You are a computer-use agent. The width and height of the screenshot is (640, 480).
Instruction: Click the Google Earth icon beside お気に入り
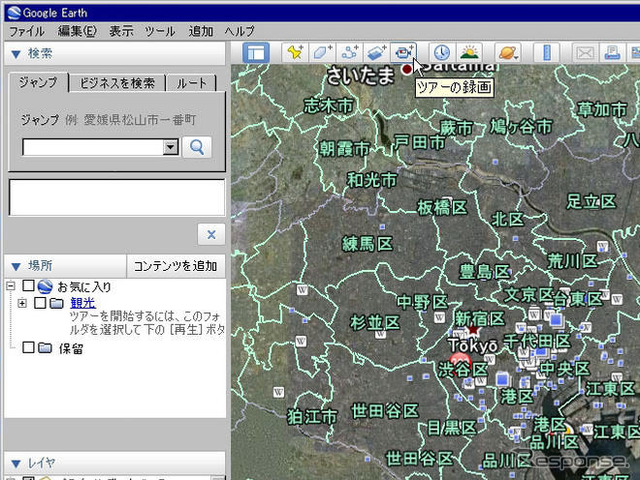pyautogui.click(x=45, y=287)
